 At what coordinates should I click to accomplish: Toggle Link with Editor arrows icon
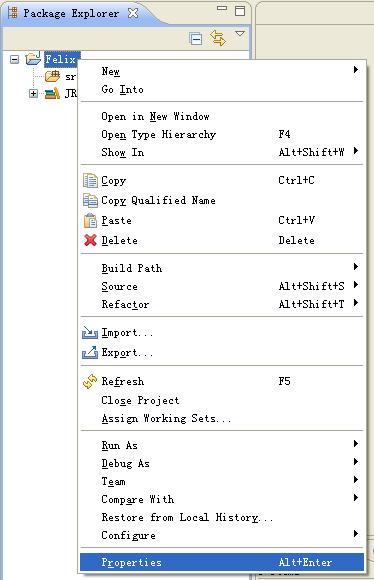tap(218, 38)
